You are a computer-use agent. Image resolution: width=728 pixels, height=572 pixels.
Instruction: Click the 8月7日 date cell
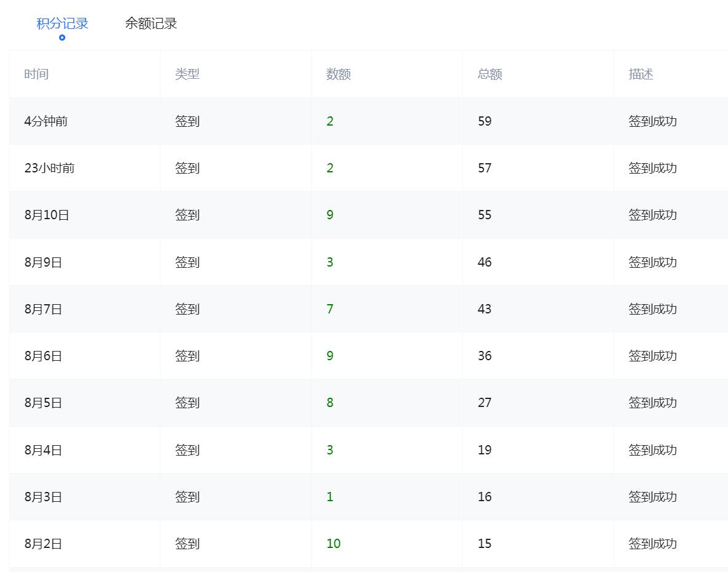pyautogui.click(x=43, y=309)
